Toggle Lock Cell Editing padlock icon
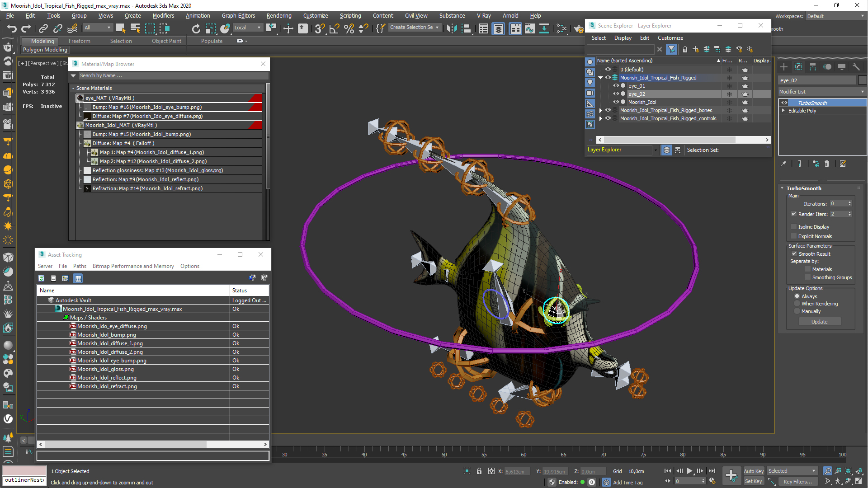The image size is (868, 488). pyautogui.click(x=685, y=49)
